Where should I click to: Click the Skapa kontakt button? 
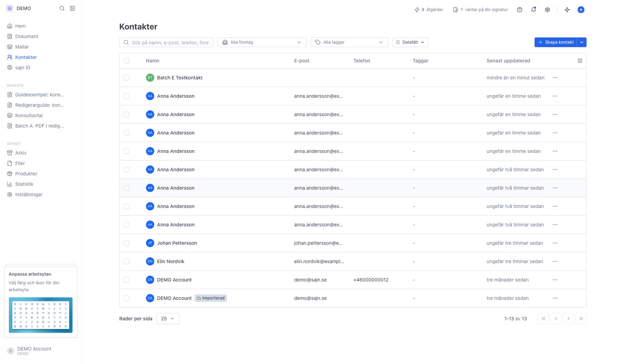click(556, 42)
